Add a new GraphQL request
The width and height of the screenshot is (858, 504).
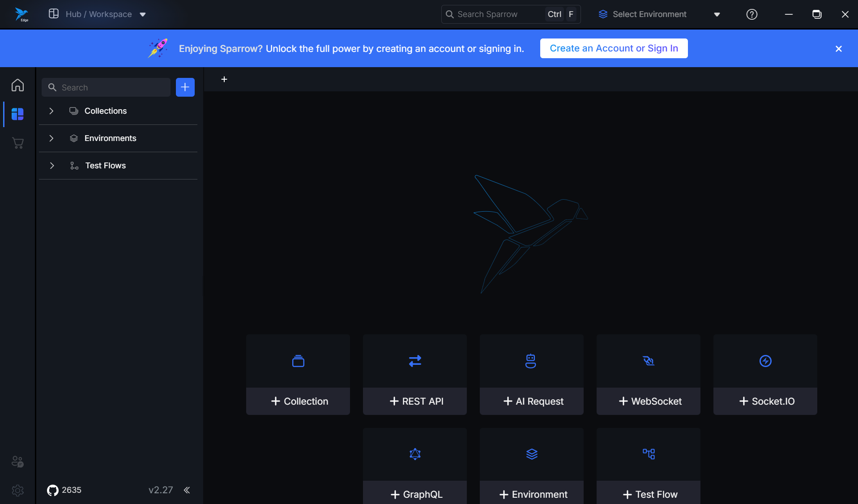click(415, 493)
